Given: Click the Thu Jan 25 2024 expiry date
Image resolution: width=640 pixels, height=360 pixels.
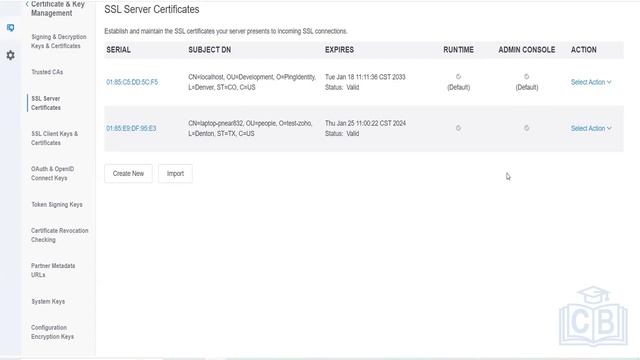Looking at the screenshot, I should point(365,123).
